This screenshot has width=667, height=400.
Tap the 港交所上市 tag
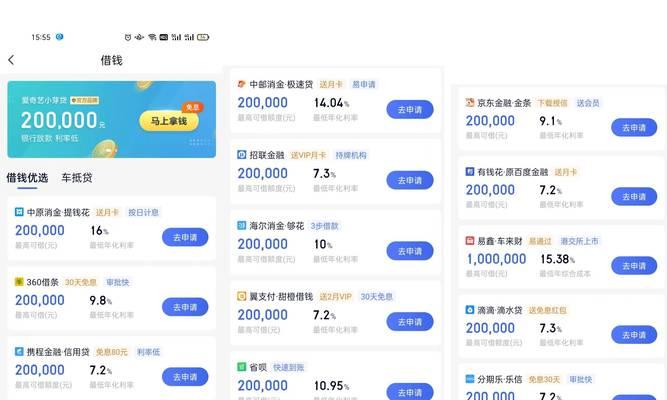point(579,241)
